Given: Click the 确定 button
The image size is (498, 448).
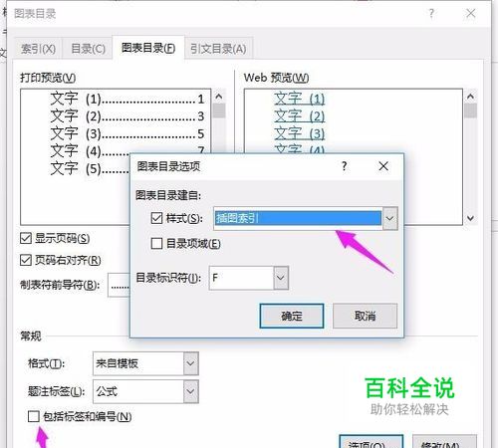Looking at the screenshot, I should [292, 316].
